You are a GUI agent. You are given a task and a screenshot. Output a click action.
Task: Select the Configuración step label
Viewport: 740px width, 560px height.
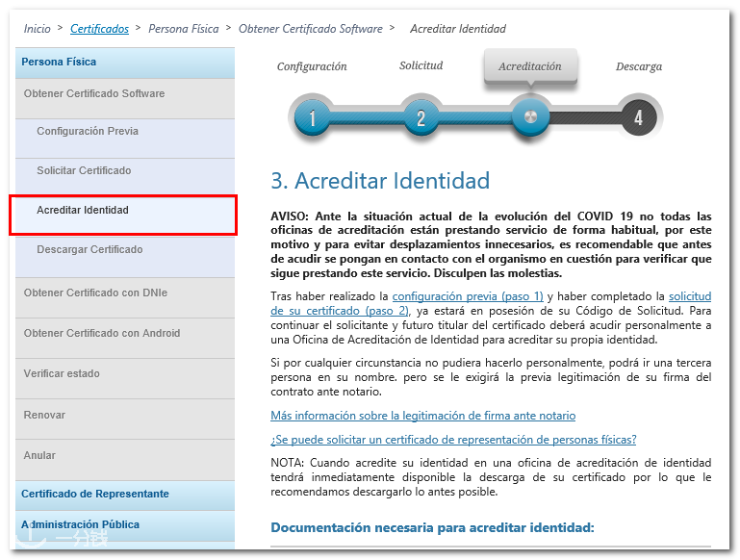312,66
